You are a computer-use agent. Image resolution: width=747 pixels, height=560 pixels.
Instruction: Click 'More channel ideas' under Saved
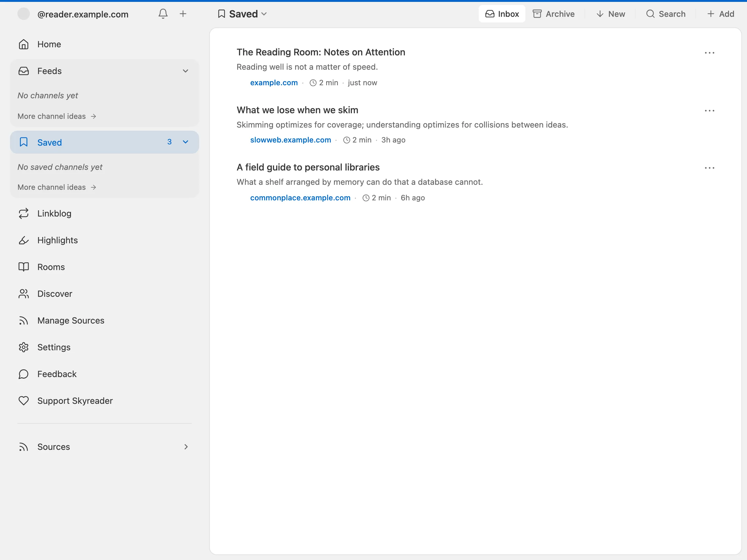pos(57,187)
